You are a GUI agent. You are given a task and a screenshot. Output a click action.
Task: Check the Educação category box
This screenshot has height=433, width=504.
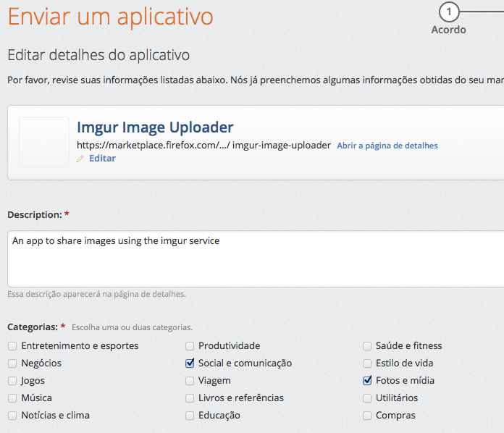coord(190,416)
